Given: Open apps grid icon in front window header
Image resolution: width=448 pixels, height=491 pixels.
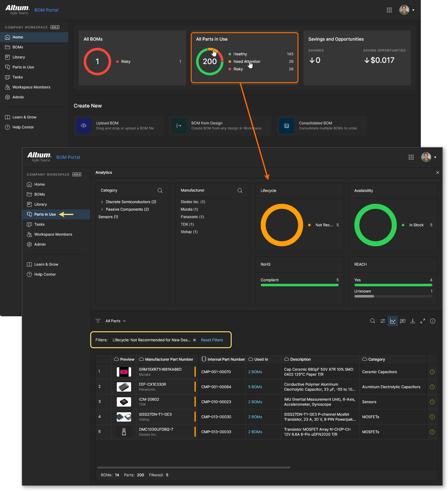Looking at the screenshot, I should click(x=411, y=157).
